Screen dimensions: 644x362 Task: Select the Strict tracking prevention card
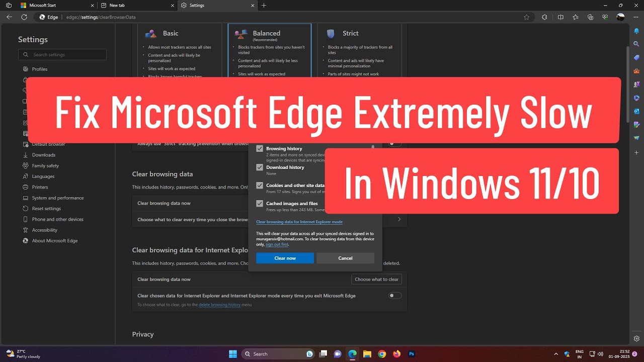pos(359,50)
